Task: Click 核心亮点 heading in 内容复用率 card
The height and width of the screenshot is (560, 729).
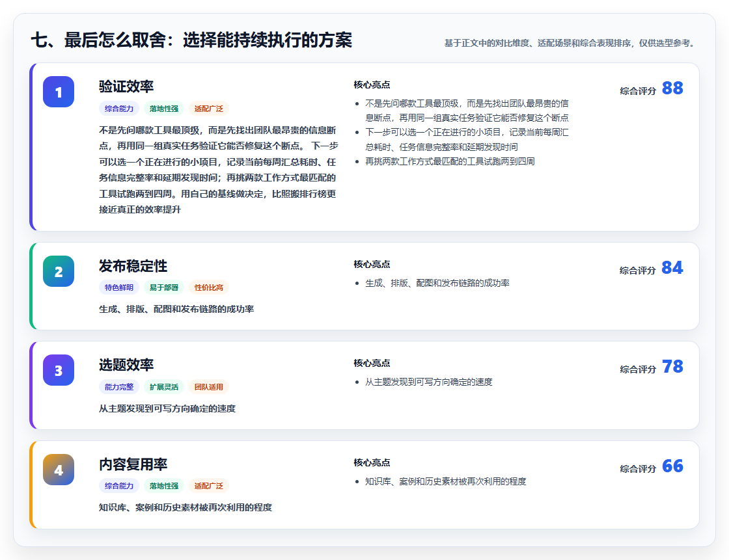Action: click(372, 462)
